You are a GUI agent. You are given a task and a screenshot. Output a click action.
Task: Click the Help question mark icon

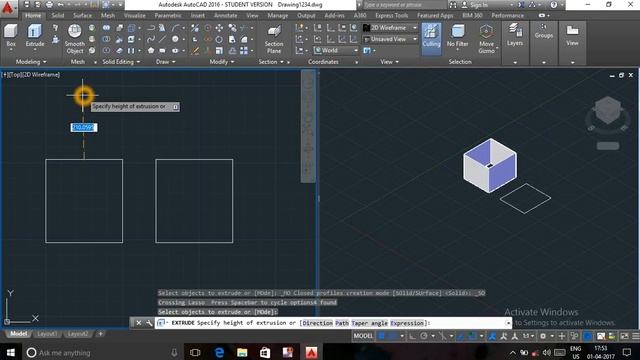pos(553,5)
